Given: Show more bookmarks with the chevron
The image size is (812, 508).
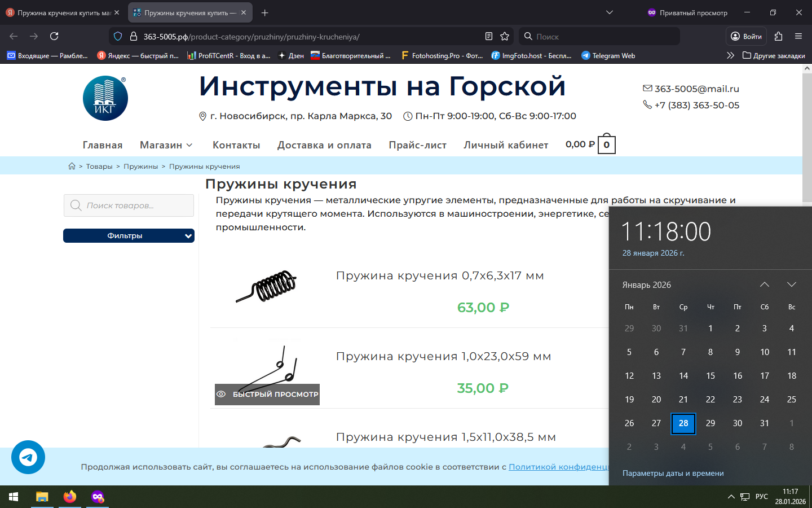Looking at the screenshot, I should tap(730, 55).
